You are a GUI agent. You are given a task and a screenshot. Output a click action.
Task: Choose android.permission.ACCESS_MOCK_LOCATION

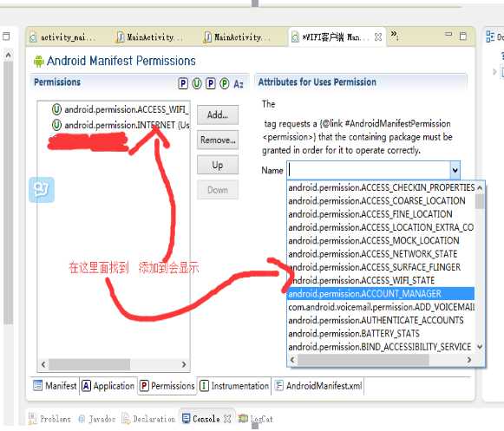pos(381,241)
